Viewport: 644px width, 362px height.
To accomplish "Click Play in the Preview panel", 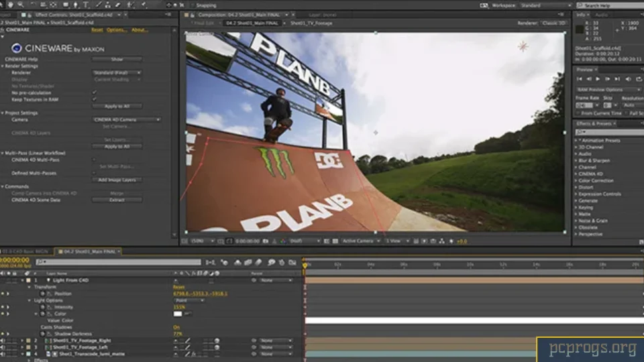I will (598, 79).
